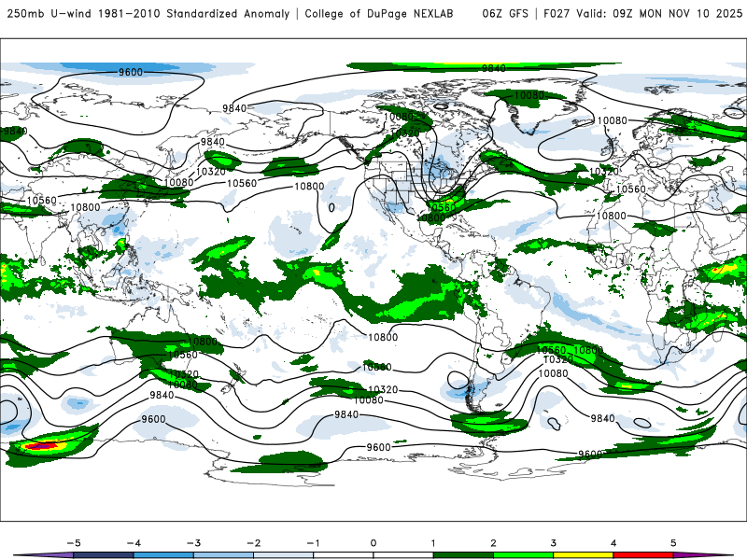This screenshot has width=747, height=560.
Task: Click the '-5' colorbar tick label
Action: pyautogui.click(x=74, y=543)
